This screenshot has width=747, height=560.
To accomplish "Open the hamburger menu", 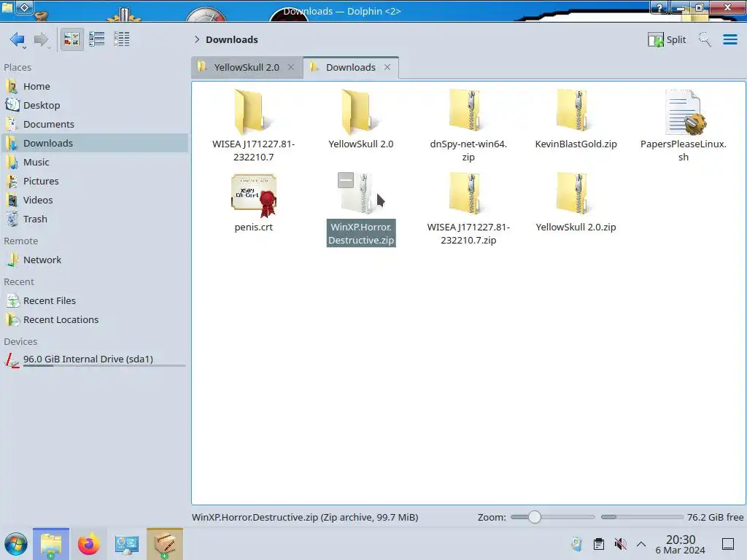I will tap(729, 39).
